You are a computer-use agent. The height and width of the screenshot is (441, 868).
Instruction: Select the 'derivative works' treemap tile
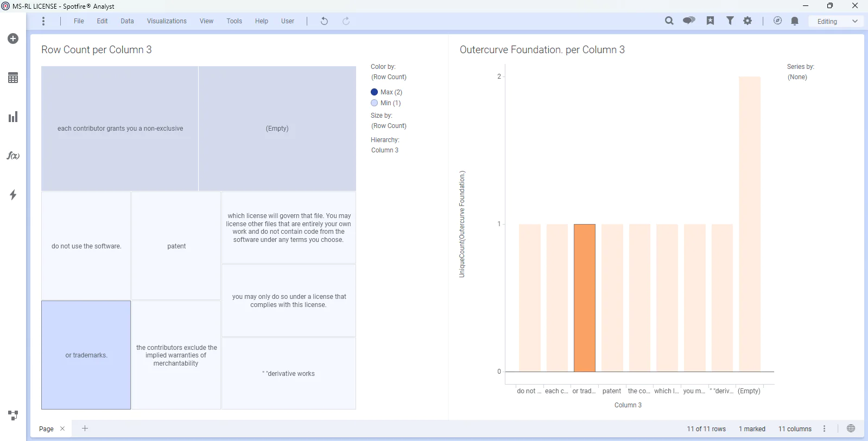click(x=289, y=373)
